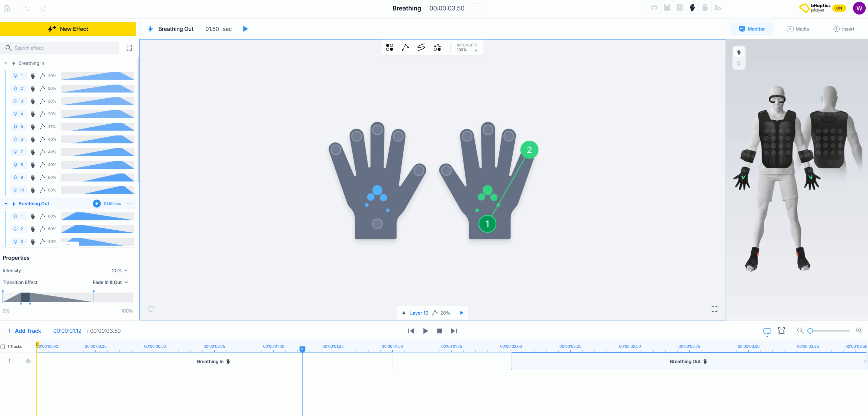
Task: Open the Intensity 20% dropdown
Action: coord(120,270)
